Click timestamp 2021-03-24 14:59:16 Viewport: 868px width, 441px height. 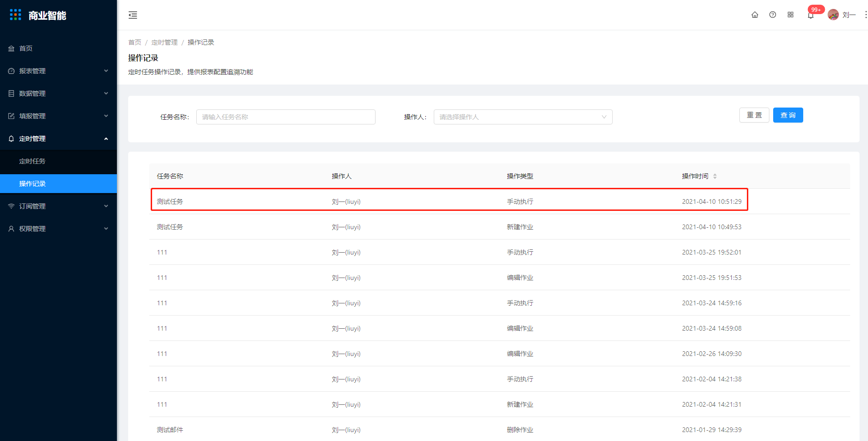[x=712, y=303]
